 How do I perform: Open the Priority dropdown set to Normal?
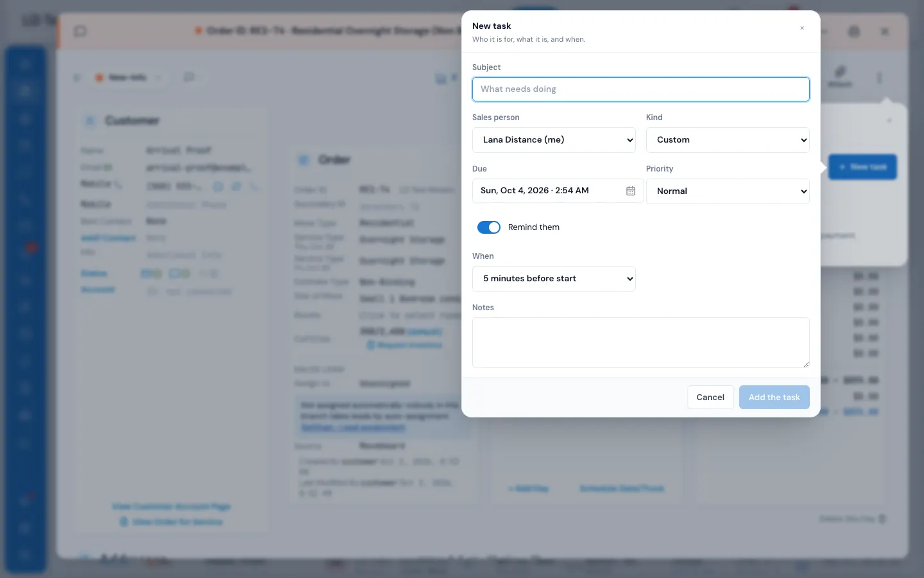click(x=728, y=191)
